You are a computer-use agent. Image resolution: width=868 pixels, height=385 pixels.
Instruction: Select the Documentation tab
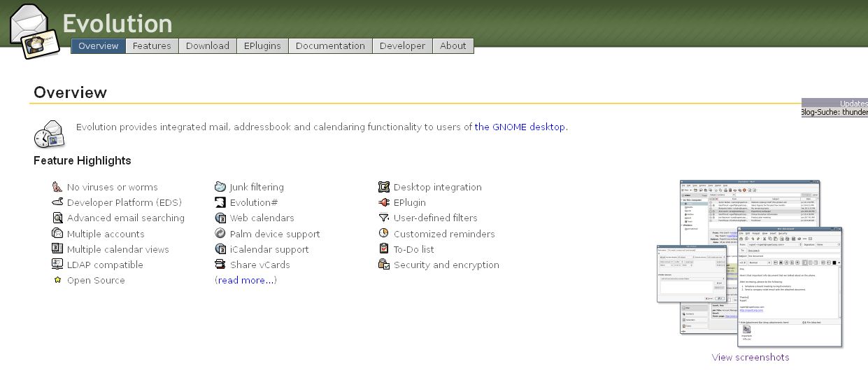[330, 45]
